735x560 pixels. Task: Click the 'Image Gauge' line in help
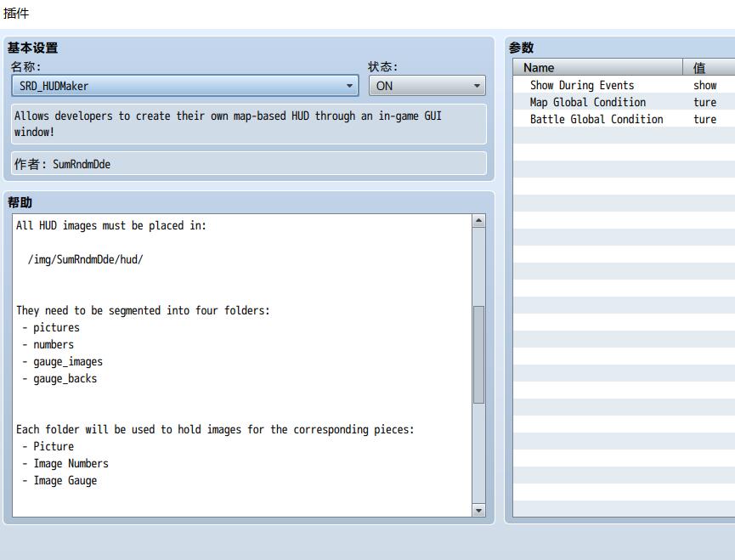[65, 480]
